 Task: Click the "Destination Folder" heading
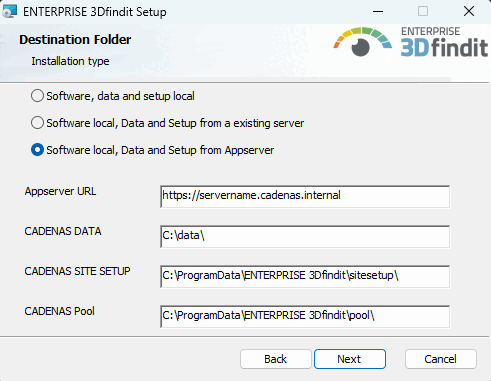tap(75, 40)
